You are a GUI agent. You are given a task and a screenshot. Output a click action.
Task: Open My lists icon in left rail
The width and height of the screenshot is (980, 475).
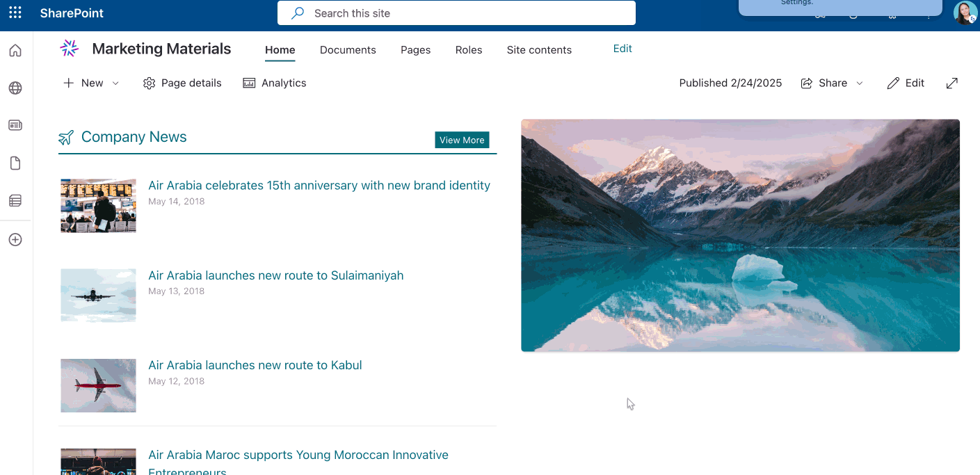[x=15, y=201]
